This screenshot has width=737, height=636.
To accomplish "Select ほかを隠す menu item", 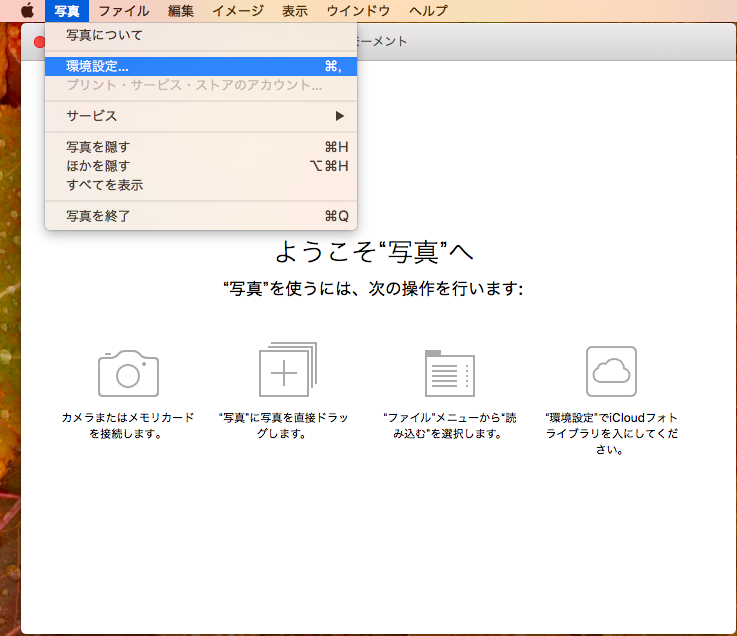I will click(x=201, y=166).
